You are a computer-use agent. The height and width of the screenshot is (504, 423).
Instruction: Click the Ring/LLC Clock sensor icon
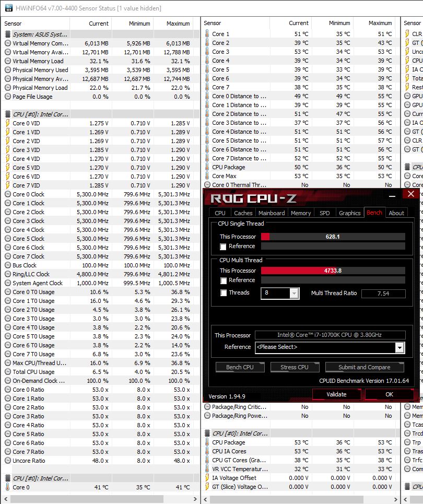(x=8, y=274)
